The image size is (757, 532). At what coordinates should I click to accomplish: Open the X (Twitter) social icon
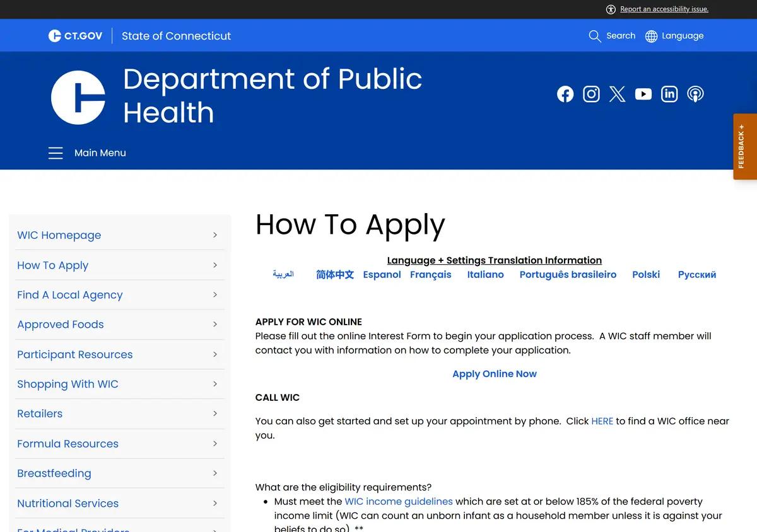617,94
